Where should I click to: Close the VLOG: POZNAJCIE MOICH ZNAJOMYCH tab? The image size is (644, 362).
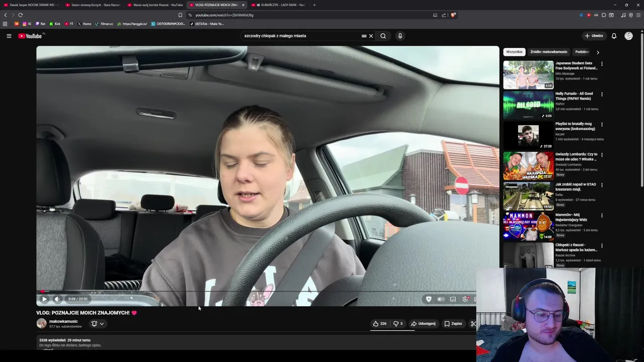coord(243,5)
